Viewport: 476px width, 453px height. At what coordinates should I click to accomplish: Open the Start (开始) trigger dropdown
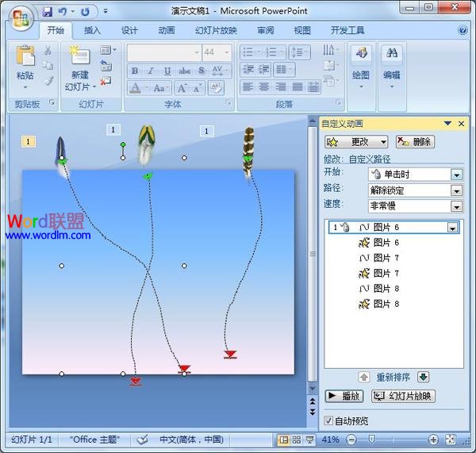point(455,175)
